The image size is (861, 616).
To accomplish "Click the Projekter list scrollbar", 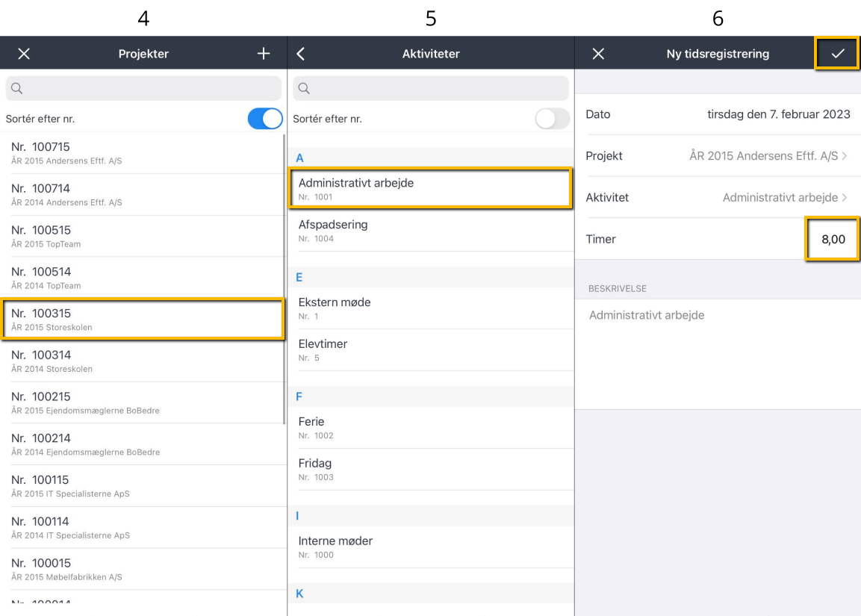I will (284, 276).
